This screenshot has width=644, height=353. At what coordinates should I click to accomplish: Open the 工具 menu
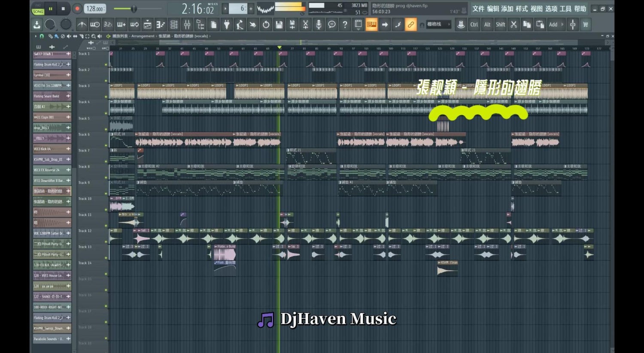point(566,8)
